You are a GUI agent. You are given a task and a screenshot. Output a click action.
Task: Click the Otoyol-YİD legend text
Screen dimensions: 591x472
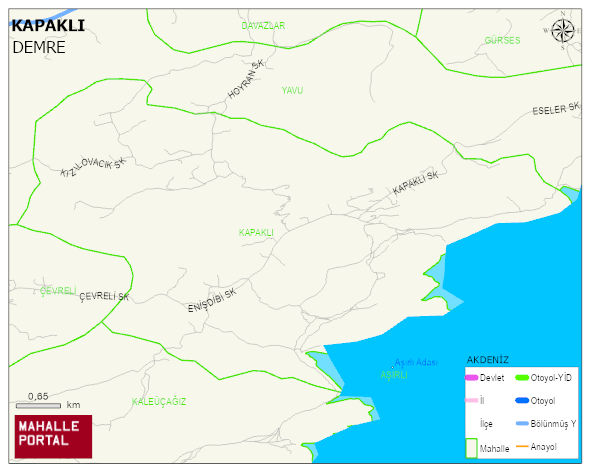pos(551,378)
